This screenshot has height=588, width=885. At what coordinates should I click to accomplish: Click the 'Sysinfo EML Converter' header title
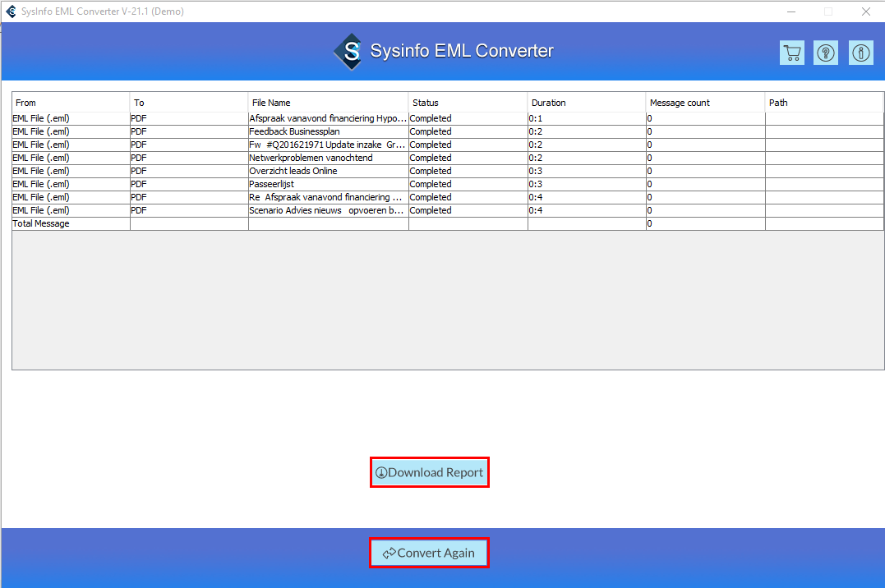[462, 51]
